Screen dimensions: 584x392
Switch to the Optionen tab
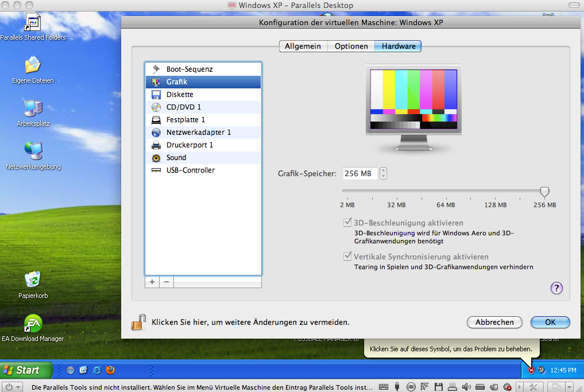click(x=351, y=46)
